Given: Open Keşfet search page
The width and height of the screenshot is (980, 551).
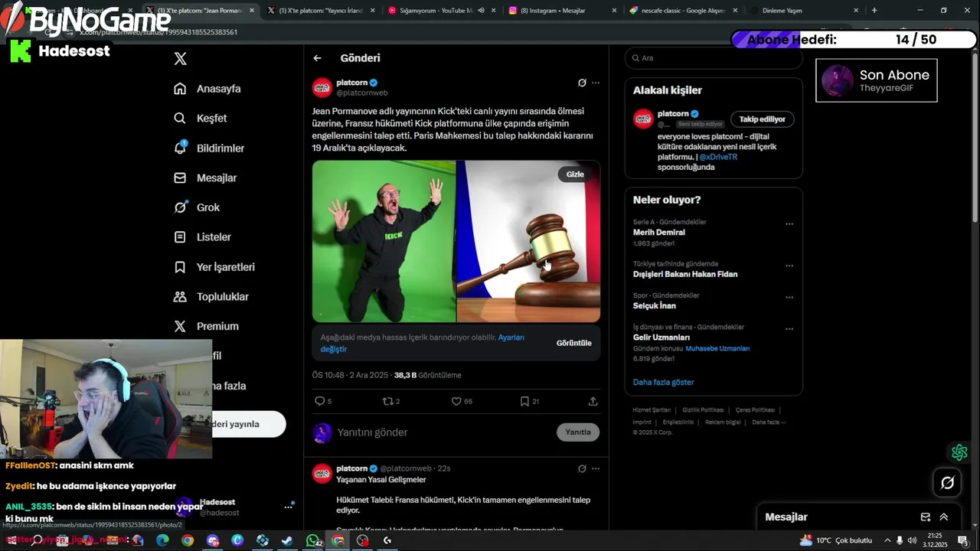Looking at the screenshot, I should click(201, 119).
